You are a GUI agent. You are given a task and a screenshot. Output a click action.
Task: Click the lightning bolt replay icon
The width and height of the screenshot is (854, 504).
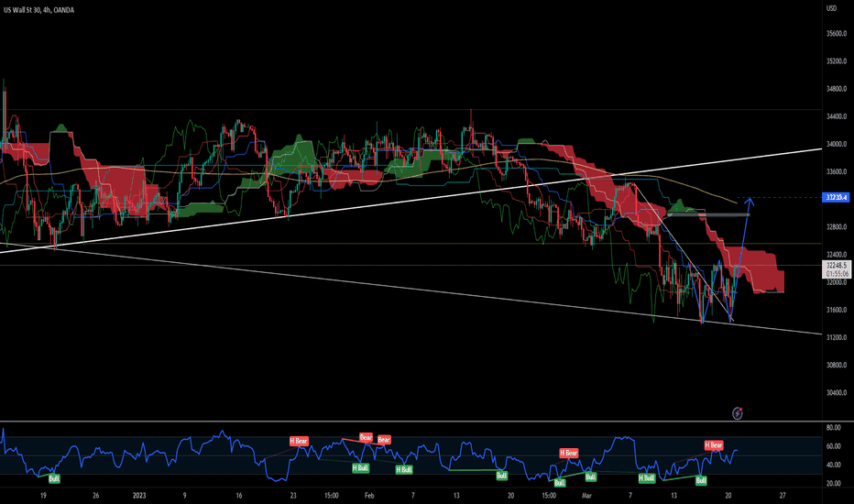click(737, 413)
